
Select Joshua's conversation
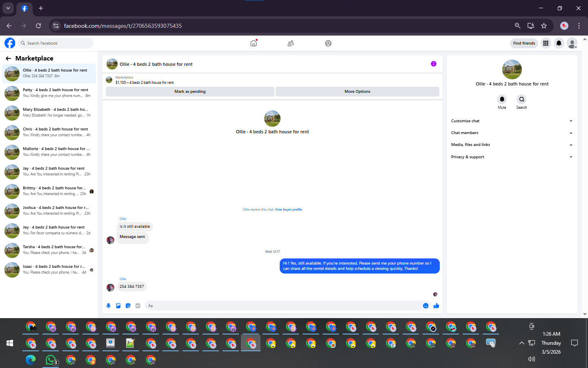click(49, 211)
